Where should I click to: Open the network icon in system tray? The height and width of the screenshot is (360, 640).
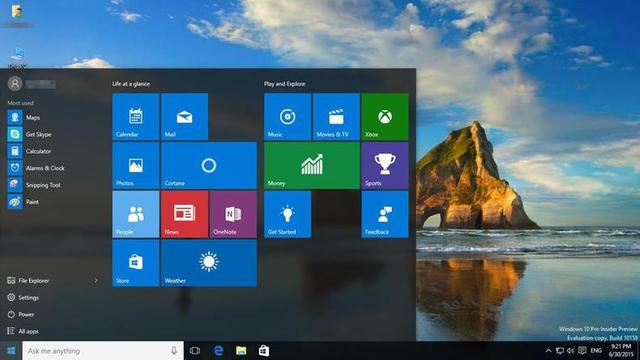560,351
